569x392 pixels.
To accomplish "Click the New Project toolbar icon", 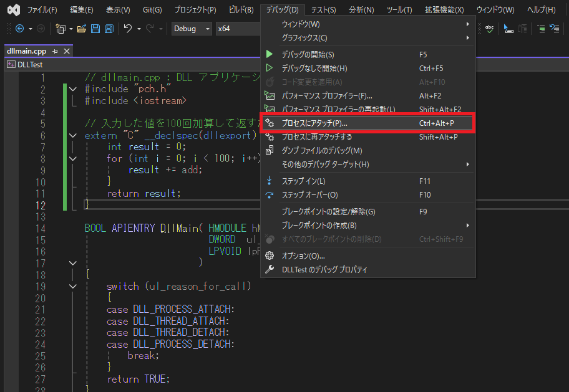I will [61, 29].
